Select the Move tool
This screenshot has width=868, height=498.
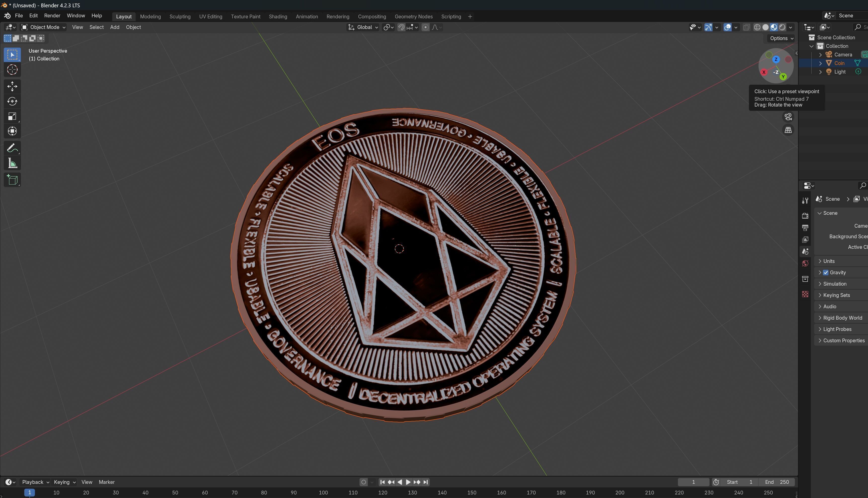(12, 86)
